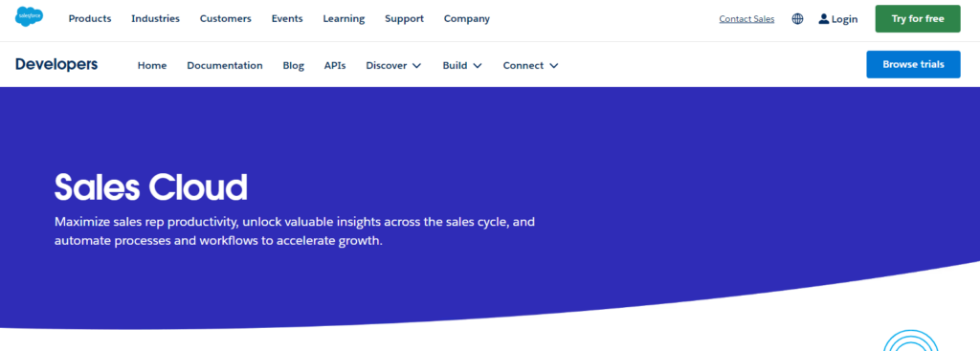Click the Try for free button
This screenshot has width=980, height=351.
click(918, 19)
